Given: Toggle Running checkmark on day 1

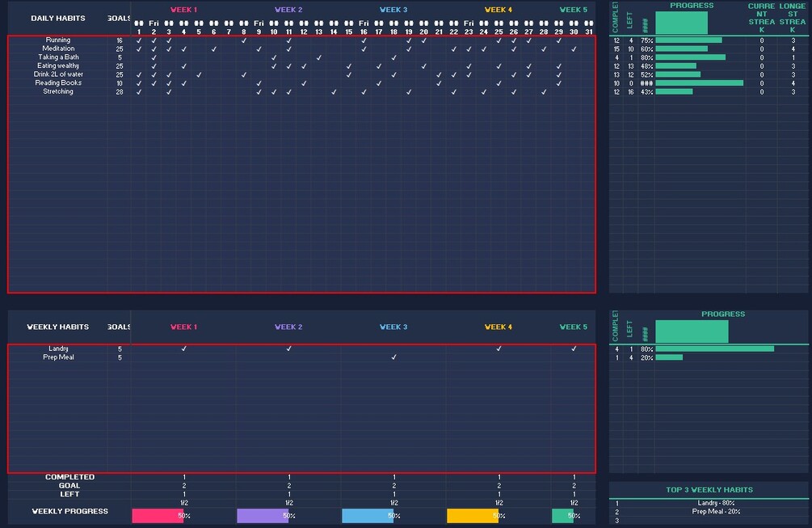Looking at the screenshot, I should (139, 40).
